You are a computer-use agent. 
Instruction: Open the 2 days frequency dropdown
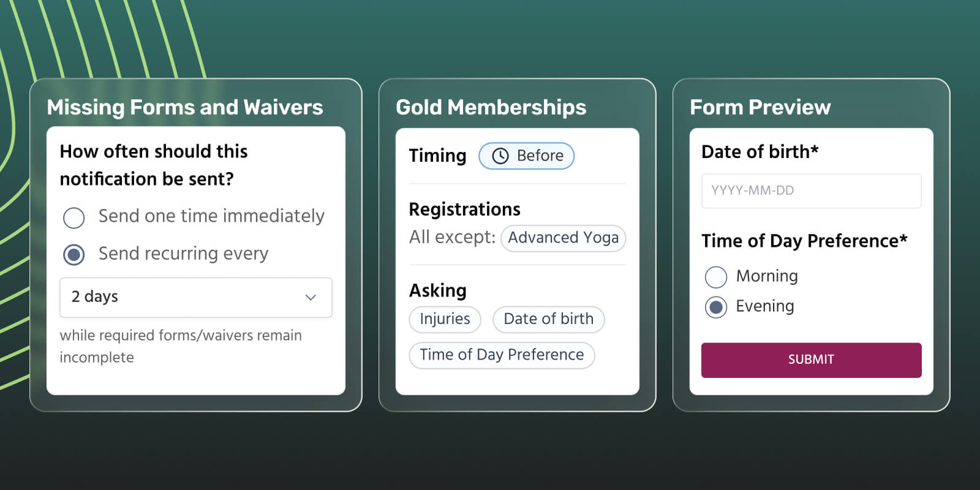coord(196,298)
